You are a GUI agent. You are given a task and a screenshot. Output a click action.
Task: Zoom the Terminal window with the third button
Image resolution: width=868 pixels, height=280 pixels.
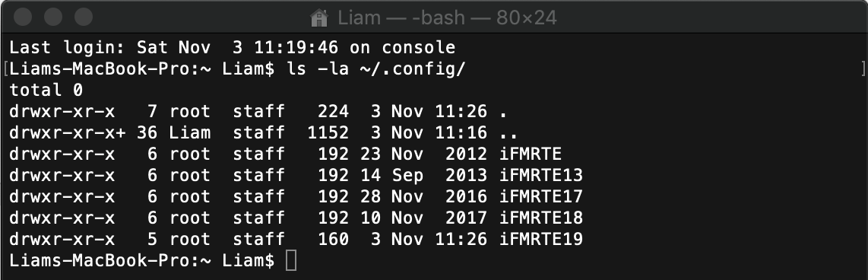[x=83, y=17]
